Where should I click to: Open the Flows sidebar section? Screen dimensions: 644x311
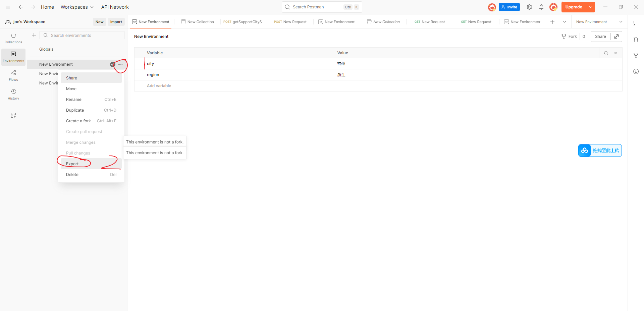point(13,76)
